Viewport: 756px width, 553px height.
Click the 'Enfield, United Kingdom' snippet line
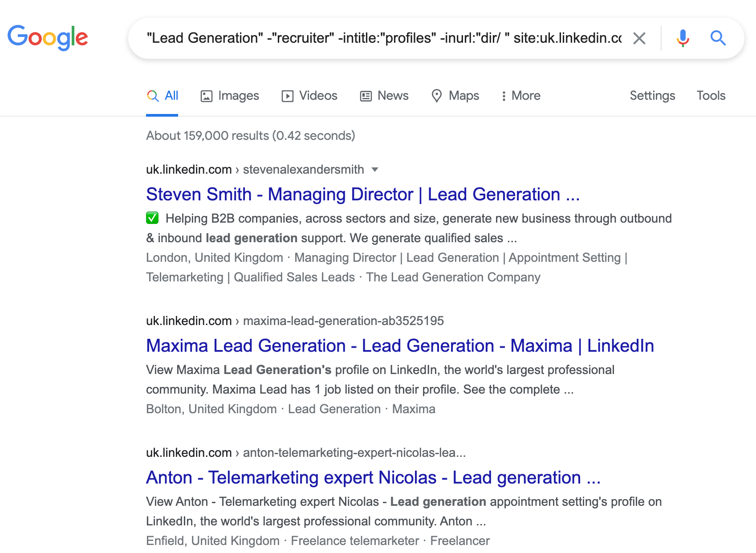(318, 541)
